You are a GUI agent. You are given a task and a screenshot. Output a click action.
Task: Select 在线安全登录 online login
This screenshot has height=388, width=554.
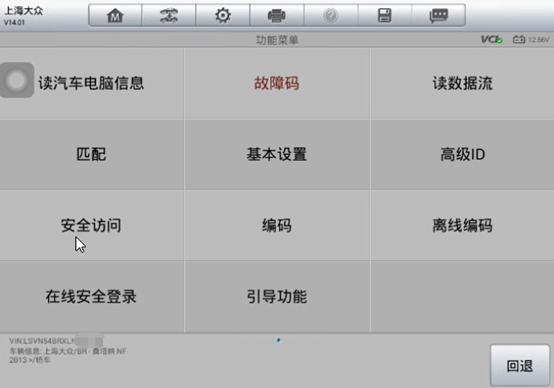[92, 296]
